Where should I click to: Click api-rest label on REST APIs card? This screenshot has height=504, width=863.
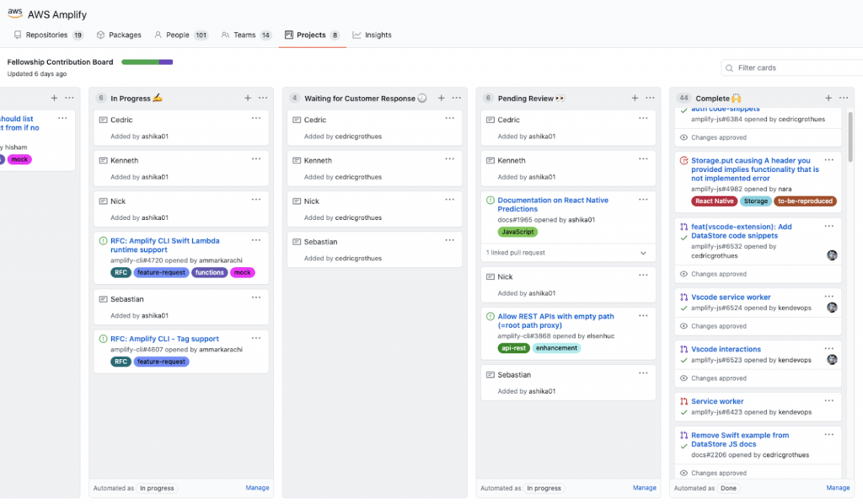pyautogui.click(x=513, y=348)
